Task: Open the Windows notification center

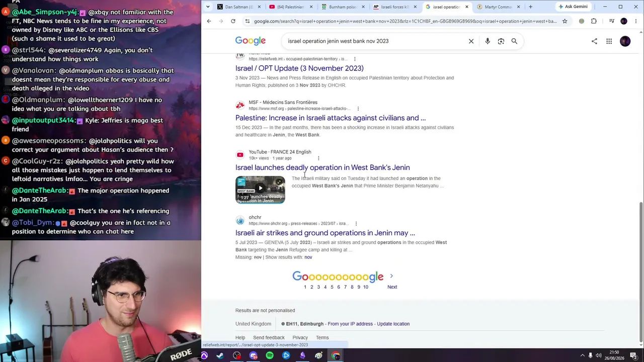Action: click(x=633, y=355)
